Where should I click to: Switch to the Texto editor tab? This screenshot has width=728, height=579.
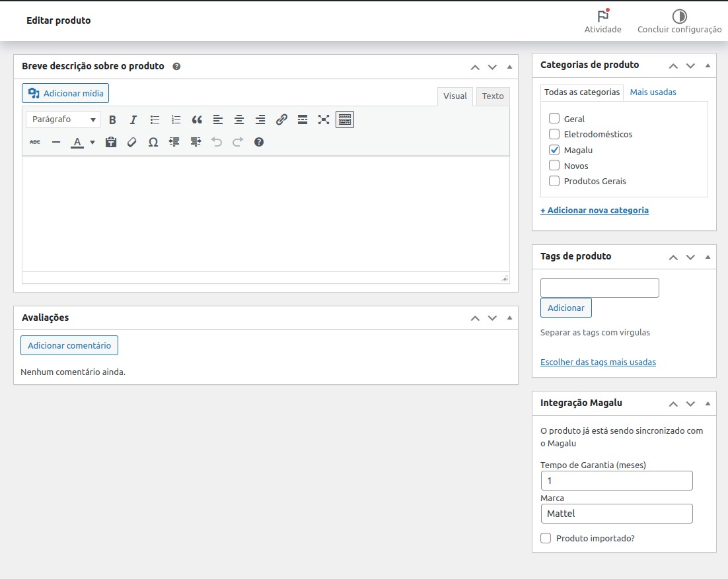[493, 96]
